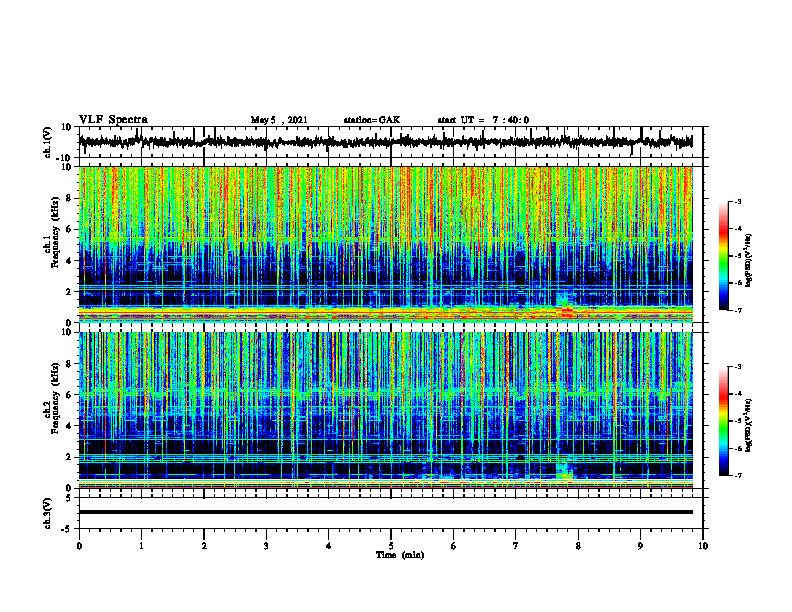
Task: Click time axis tick label "8"
Action: pyautogui.click(x=578, y=546)
